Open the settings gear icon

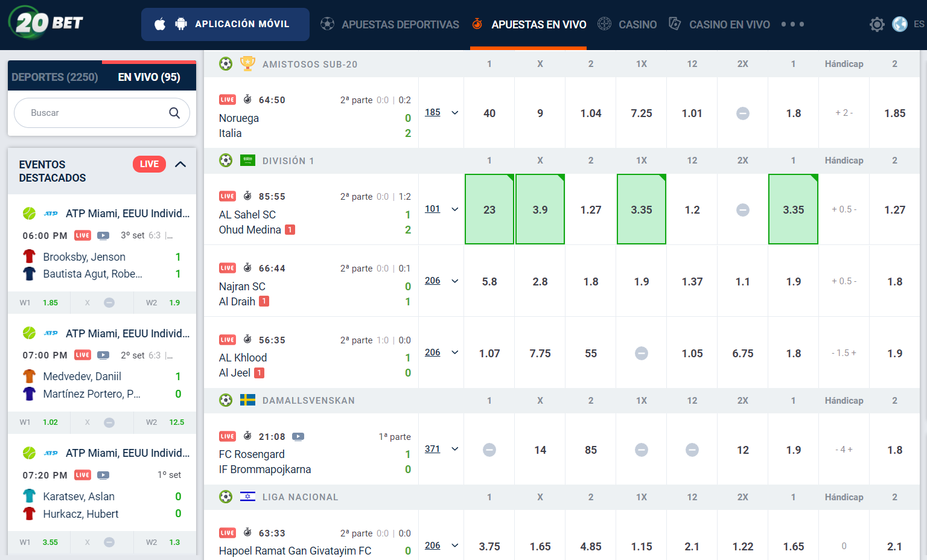[877, 24]
